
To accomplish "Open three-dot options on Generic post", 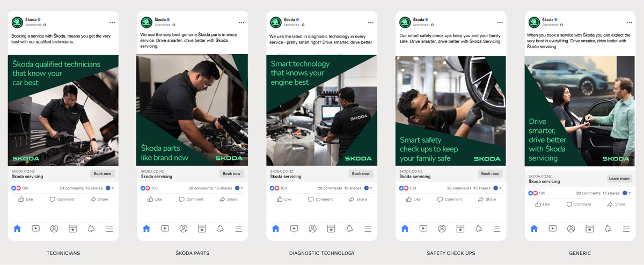I will (629, 23).
